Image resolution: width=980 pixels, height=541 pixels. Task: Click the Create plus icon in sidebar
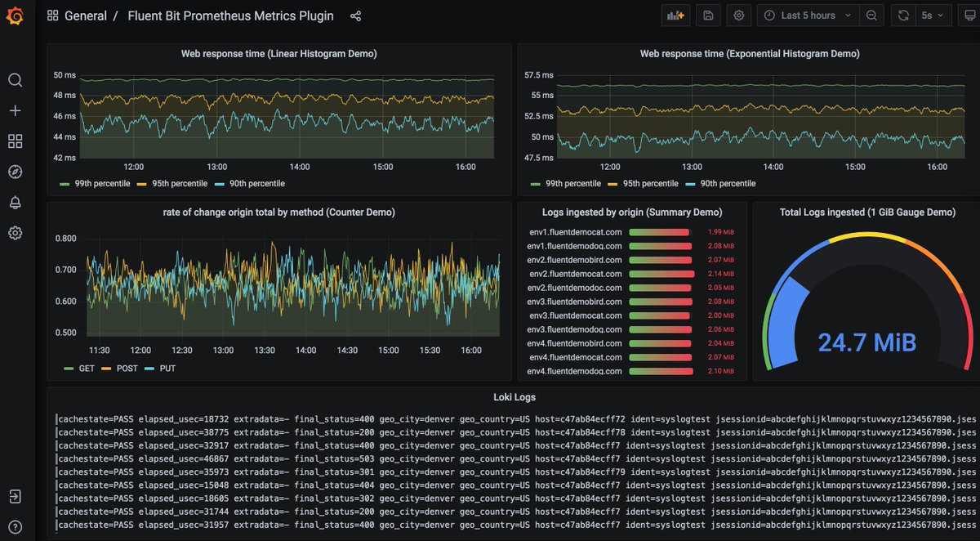tap(15, 110)
